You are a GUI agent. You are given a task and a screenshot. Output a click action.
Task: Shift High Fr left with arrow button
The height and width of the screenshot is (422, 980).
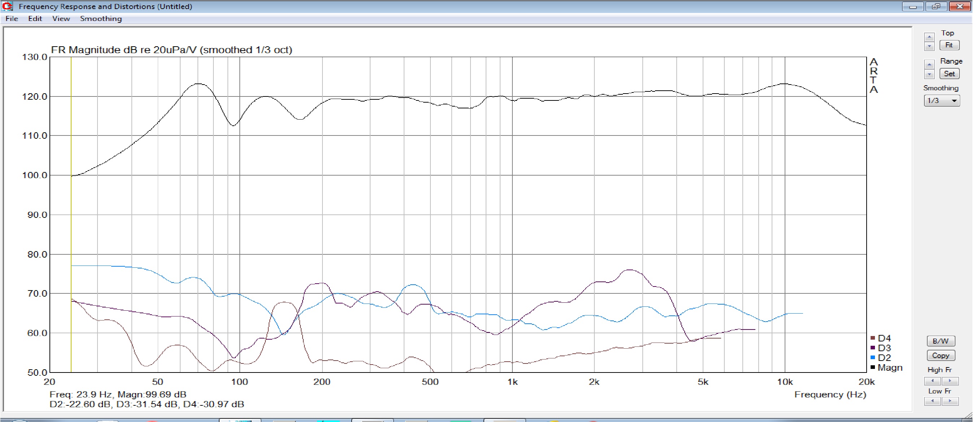(x=932, y=381)
